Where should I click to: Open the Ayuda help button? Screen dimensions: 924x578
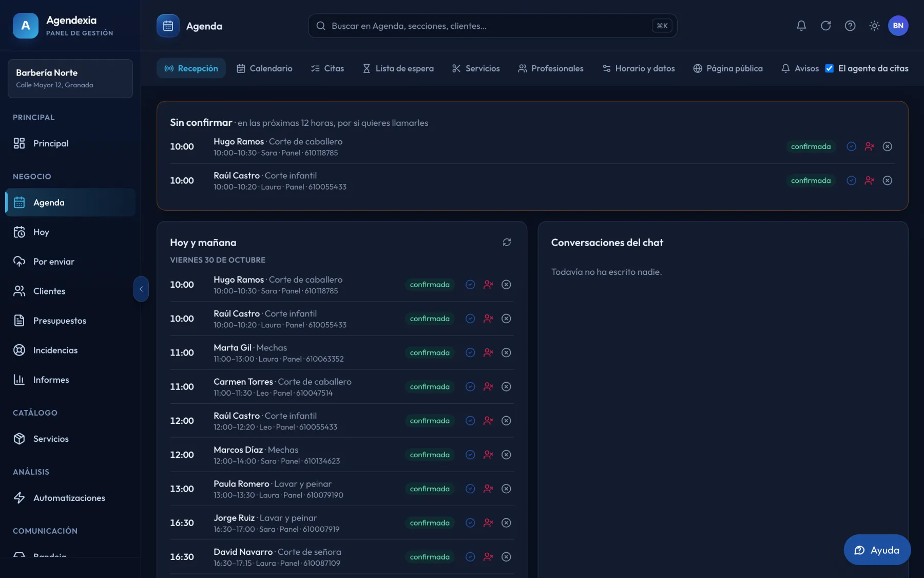[x=877, y=550]
